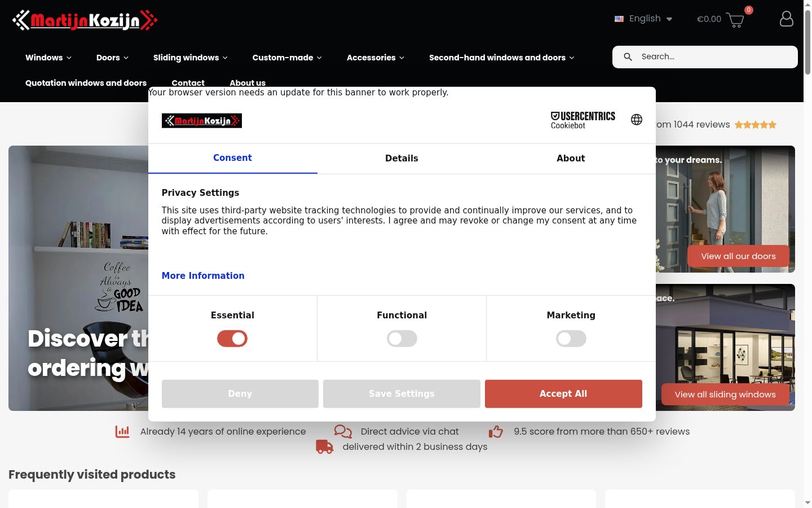Open the user account icon

click(x=787, y=19)
